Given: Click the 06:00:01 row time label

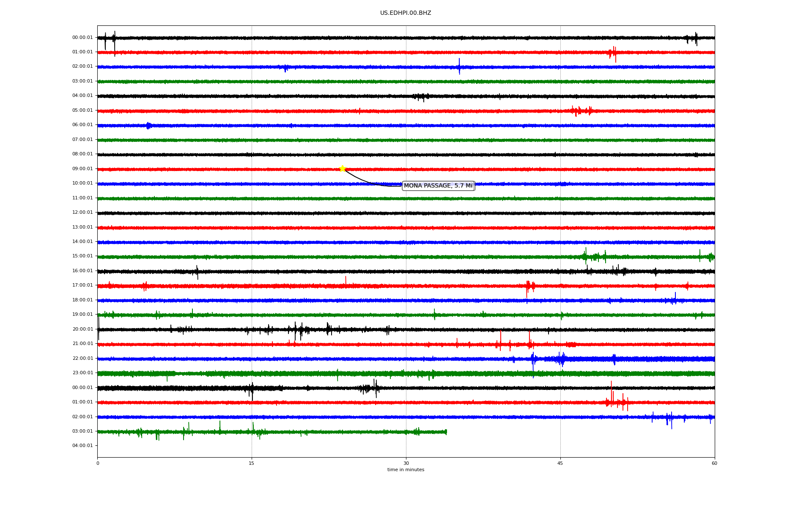Looking at the screenshot, I should coord(82,125).
